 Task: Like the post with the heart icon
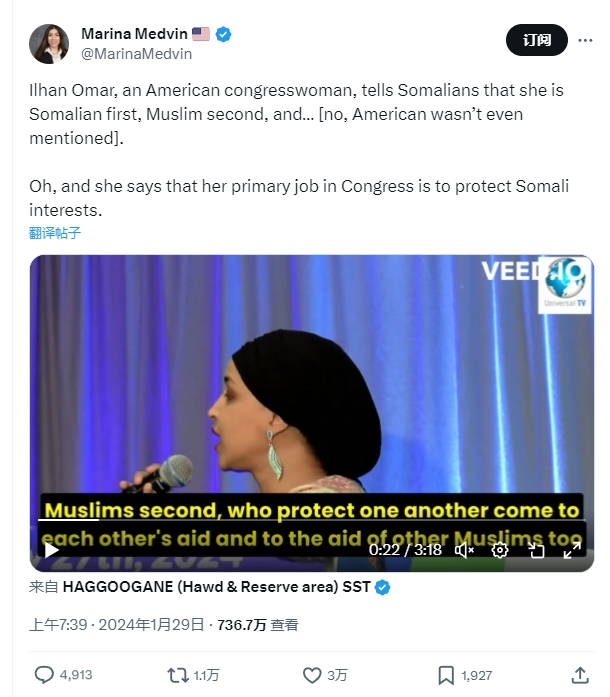(312, 675)
